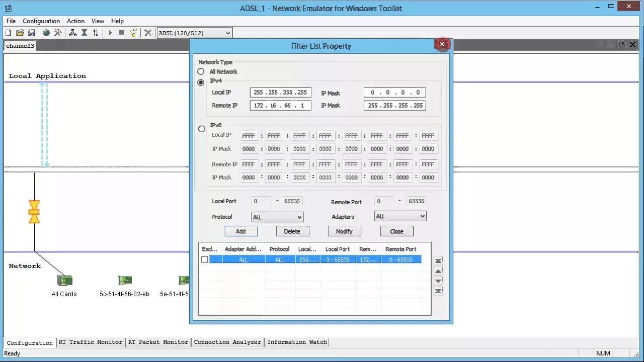Switch to the RT Traffic Monitor tab
The image size is (644, 362).
pos(91,342)
